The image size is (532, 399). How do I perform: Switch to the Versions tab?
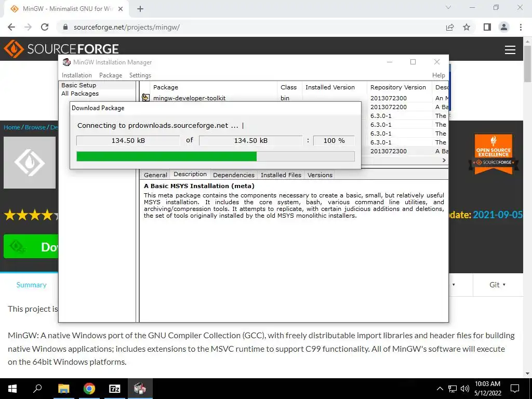(x=320, y=175)
